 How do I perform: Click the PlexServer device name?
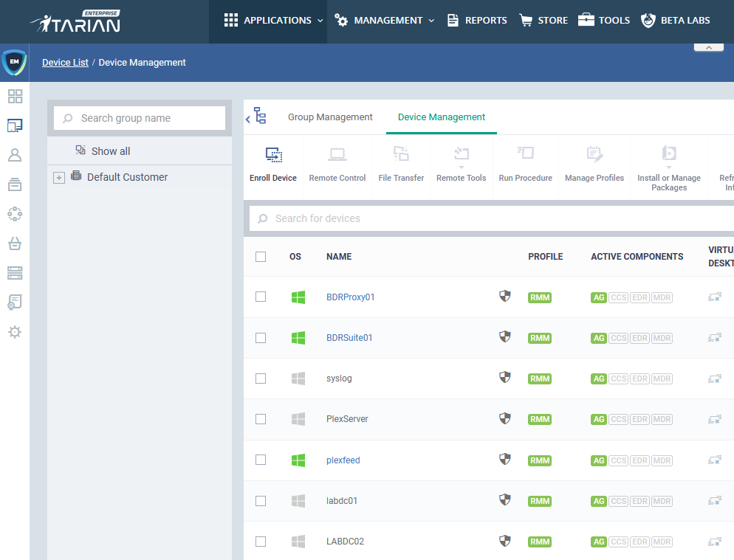tap(347, 419)
